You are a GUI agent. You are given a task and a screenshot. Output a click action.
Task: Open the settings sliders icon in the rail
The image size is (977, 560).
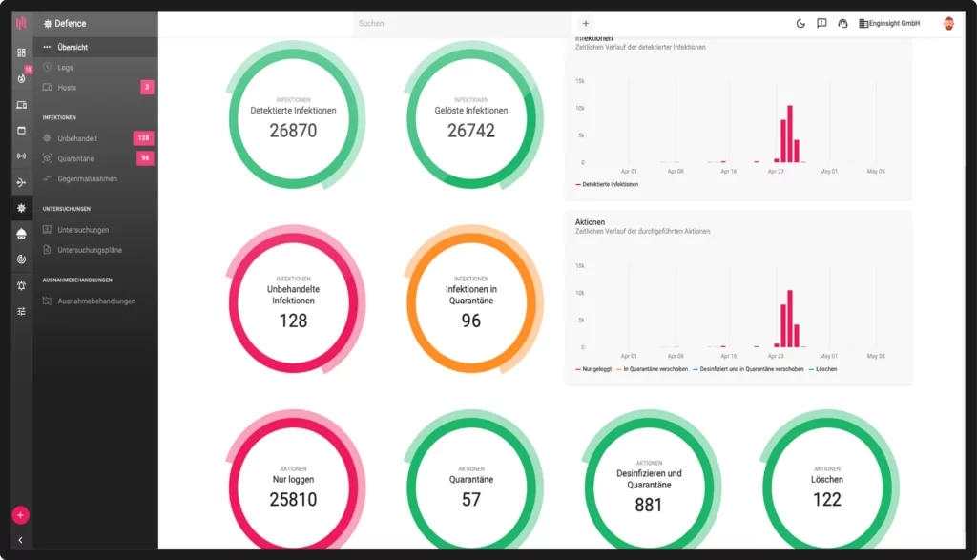[21, 311]
